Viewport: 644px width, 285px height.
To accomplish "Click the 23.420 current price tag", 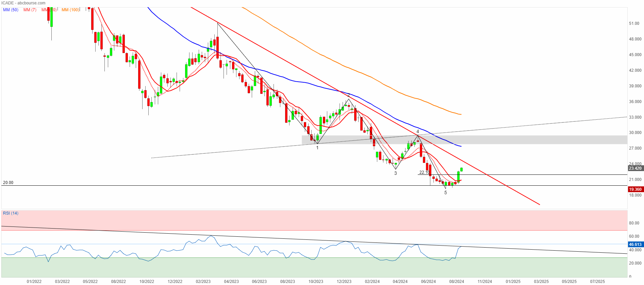I will pos(635,168).
